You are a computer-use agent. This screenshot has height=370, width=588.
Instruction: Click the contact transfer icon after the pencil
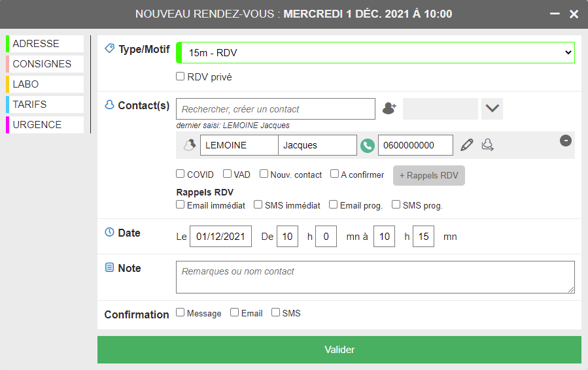pyautogui.click(x=488, y=145)
